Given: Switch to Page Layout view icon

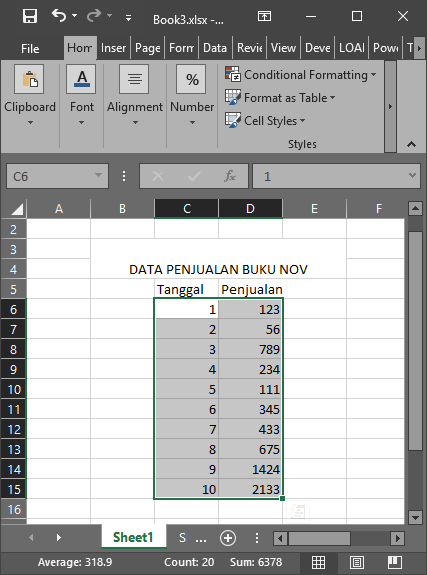Looking at the screenshot, I should (357, 562).
